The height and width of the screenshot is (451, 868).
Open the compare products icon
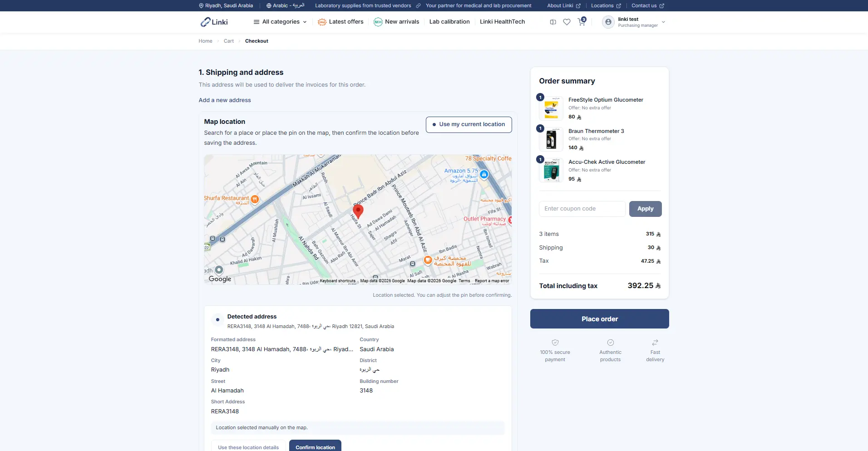tap(553, 22)
